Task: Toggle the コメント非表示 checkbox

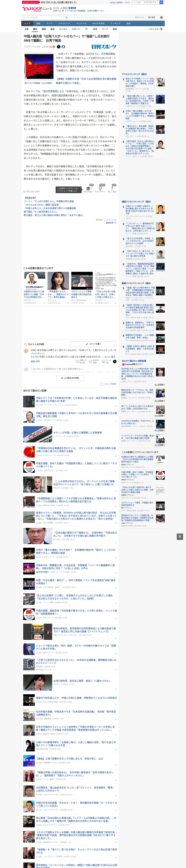Action: click(x=102, y=384)
